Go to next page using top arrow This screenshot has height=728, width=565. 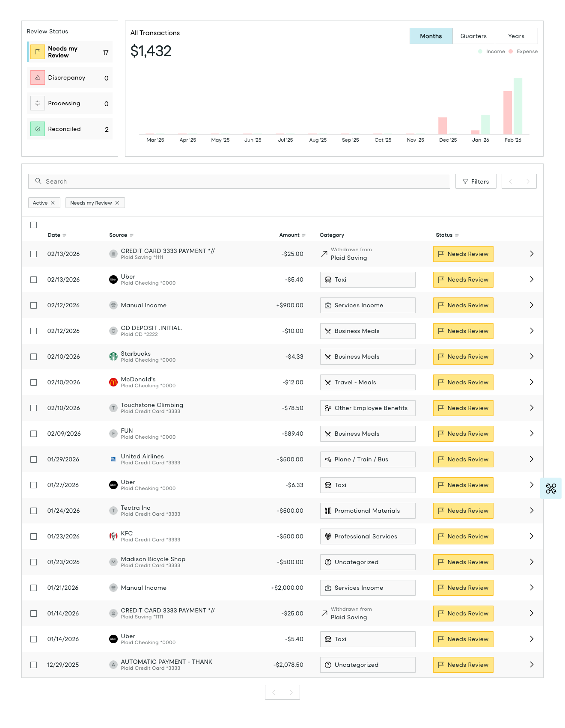pyautogui.click(x=528, y=181)
